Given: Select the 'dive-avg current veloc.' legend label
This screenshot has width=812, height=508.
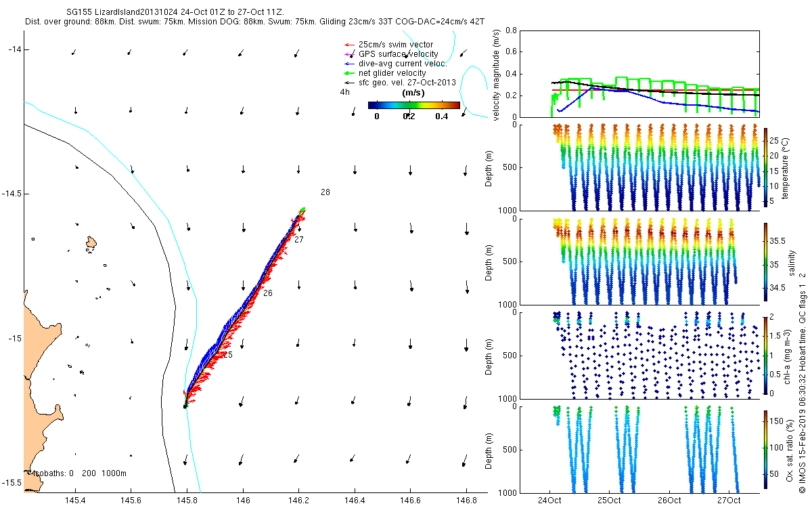Looking at the screenshot, I should pos(403,63).
